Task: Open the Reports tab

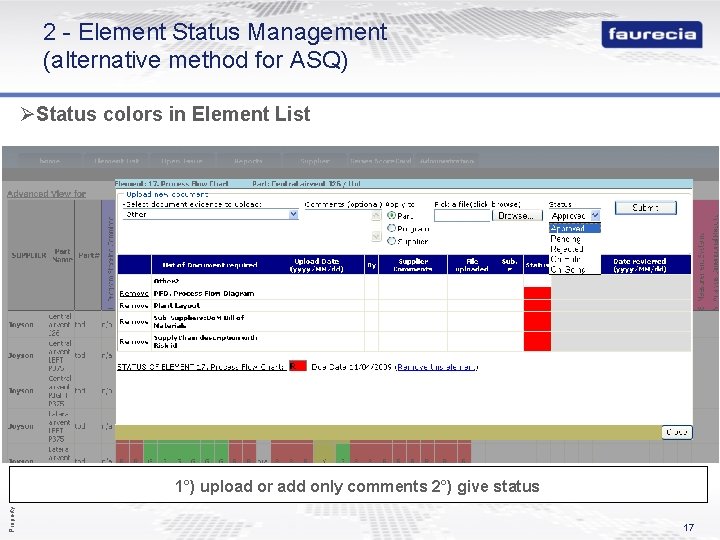Action: tap(248, 161)
